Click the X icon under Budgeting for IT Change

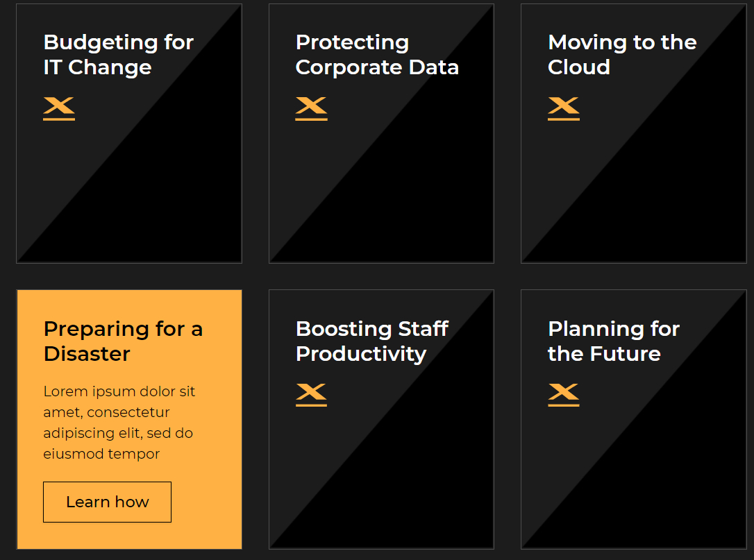pos(59,108)
